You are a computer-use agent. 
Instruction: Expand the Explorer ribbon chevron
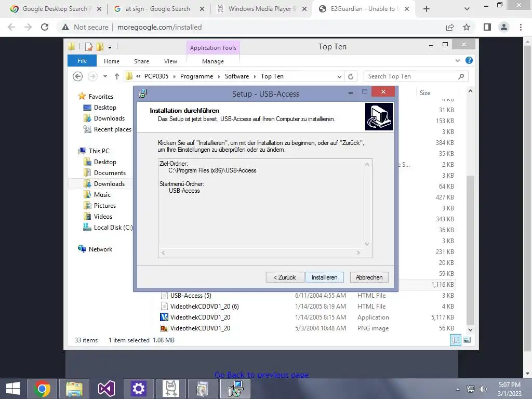pos(457,60)
